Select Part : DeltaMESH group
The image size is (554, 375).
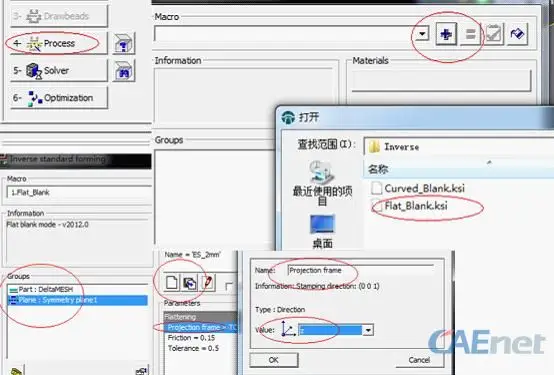77,289
